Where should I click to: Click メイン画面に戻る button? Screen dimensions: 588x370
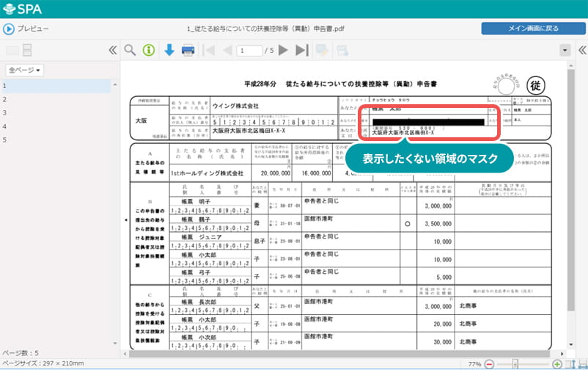click(533, 28)
